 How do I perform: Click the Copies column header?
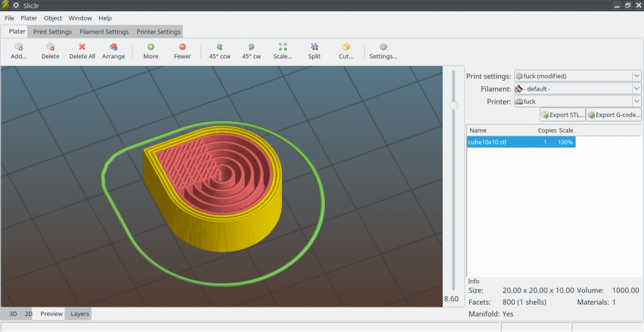tap(546, 131)
